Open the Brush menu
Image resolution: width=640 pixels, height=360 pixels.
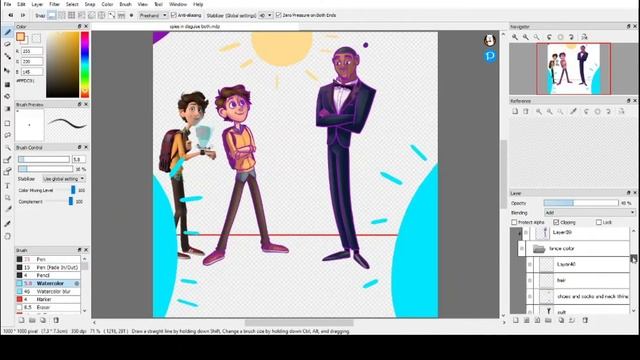click(x=125, y=4)
